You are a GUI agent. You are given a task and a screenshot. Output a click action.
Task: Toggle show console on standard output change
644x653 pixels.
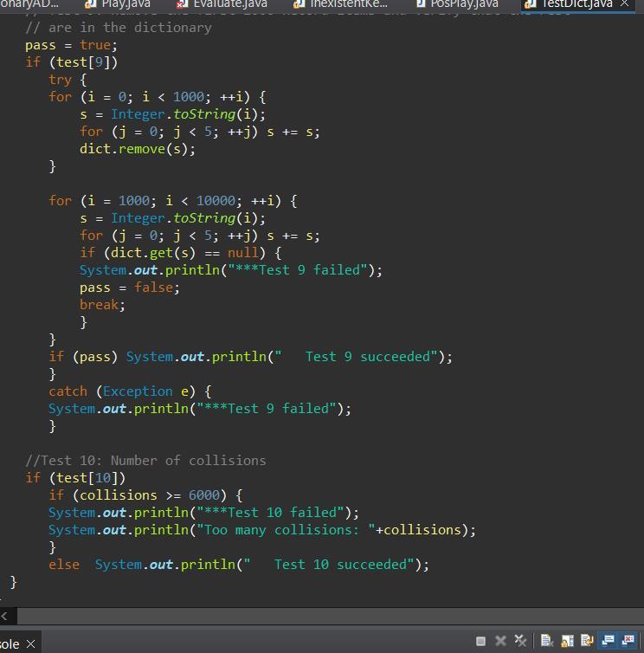click(x=608, y=640)
